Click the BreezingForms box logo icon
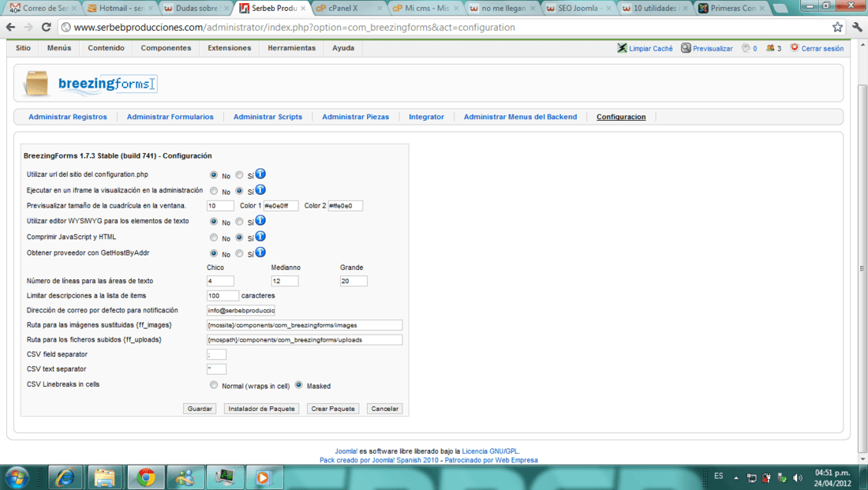Viewport: 868px width, 490px height. (x=36, y=84)
